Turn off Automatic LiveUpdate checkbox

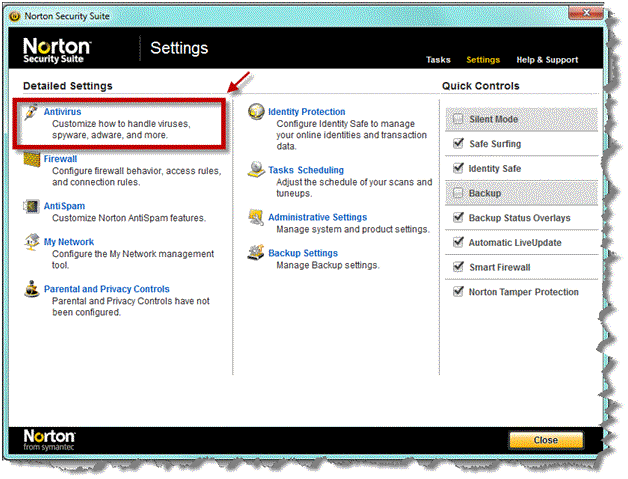pos(458,242)
